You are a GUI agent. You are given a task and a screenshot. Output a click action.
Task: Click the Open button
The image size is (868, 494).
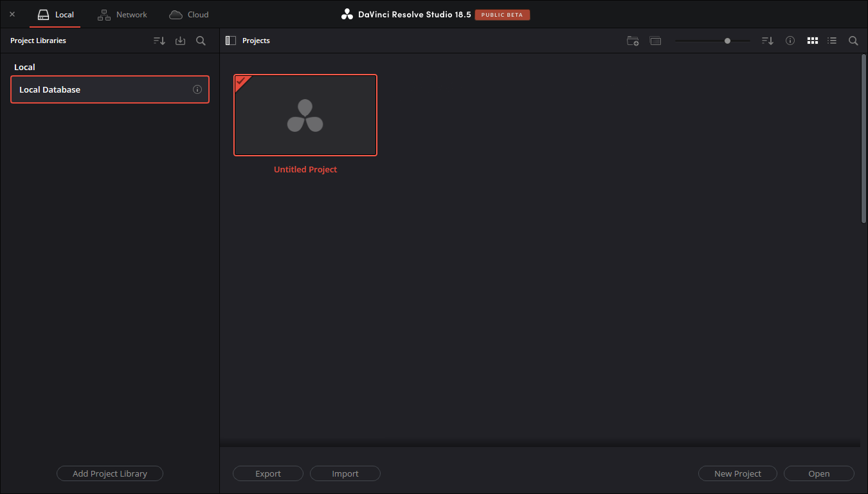coord(819,473)
